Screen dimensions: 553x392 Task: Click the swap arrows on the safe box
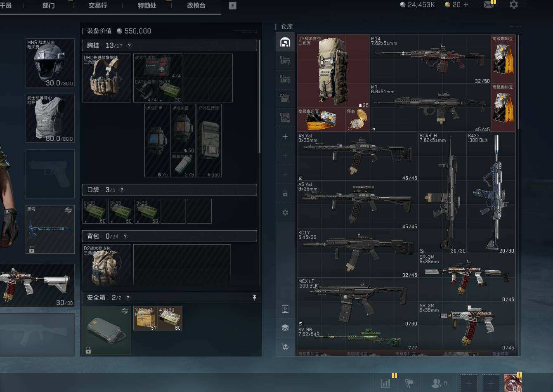click(x=125, y=311)
